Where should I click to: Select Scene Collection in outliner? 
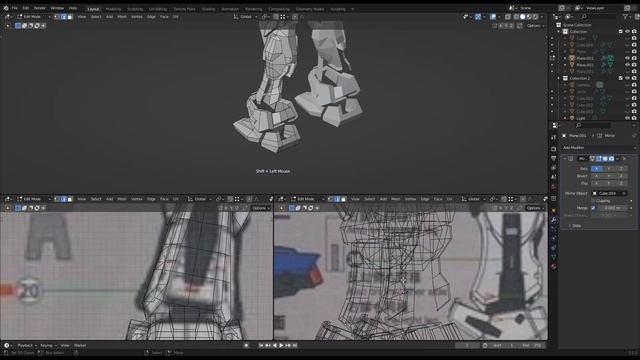(x=577, y=25)
